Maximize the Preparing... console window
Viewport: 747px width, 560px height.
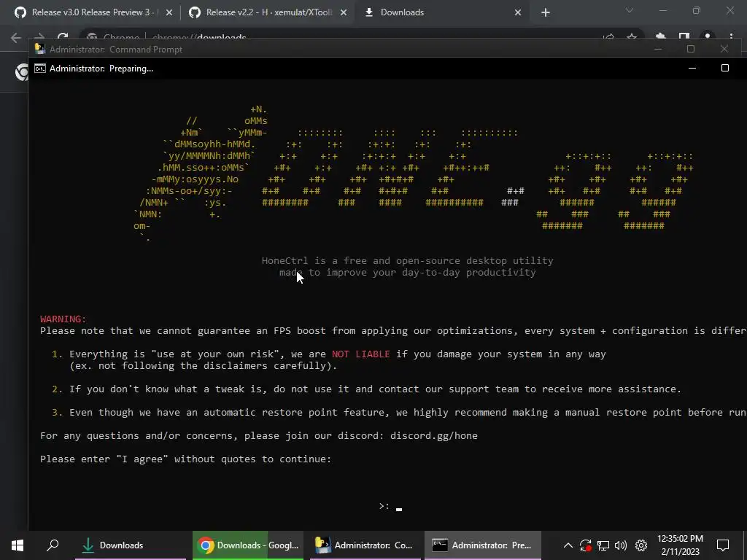coord(724,68)
